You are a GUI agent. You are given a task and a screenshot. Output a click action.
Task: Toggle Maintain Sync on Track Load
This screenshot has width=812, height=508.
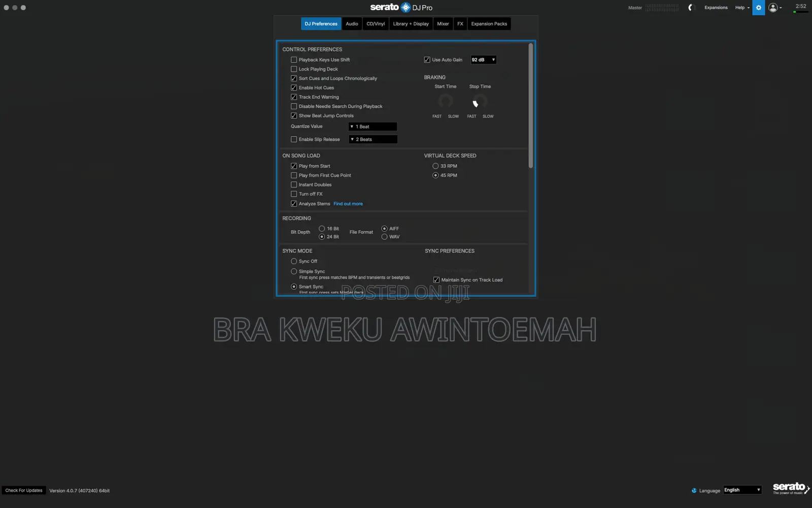click(436, 280)
